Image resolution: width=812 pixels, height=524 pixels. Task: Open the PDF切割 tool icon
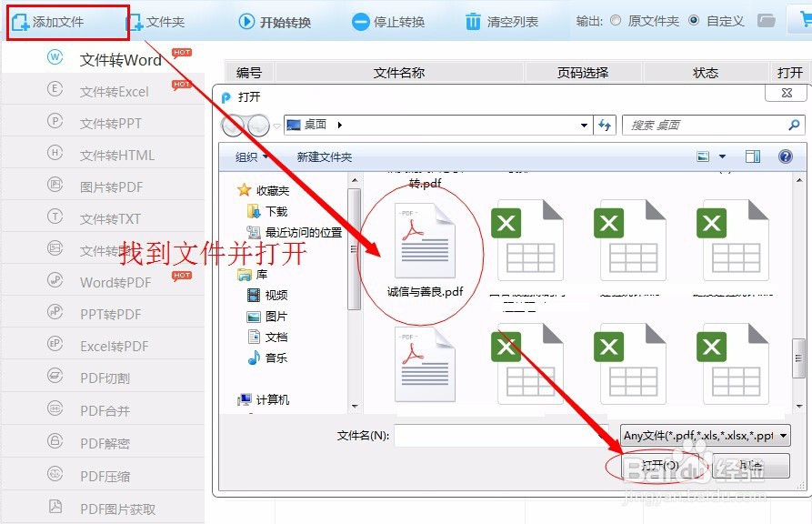tap(54, 378)
